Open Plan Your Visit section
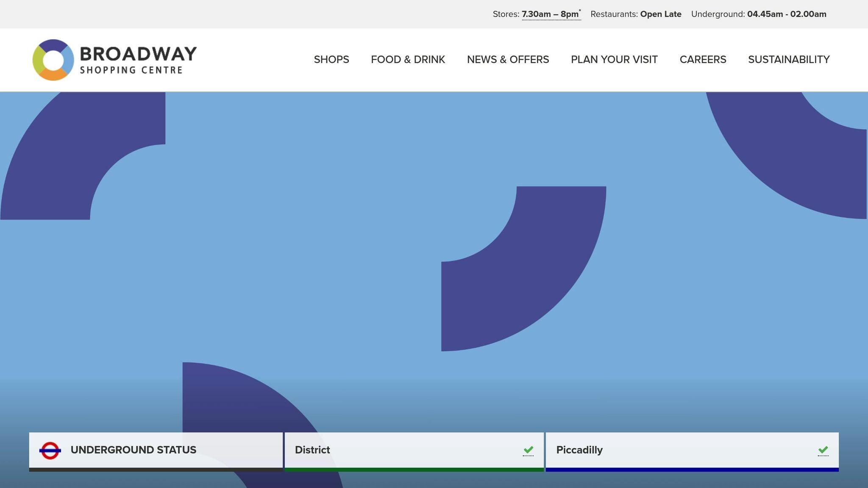Image resolution: width=868 pixels, height=488 pixels. 614,60
